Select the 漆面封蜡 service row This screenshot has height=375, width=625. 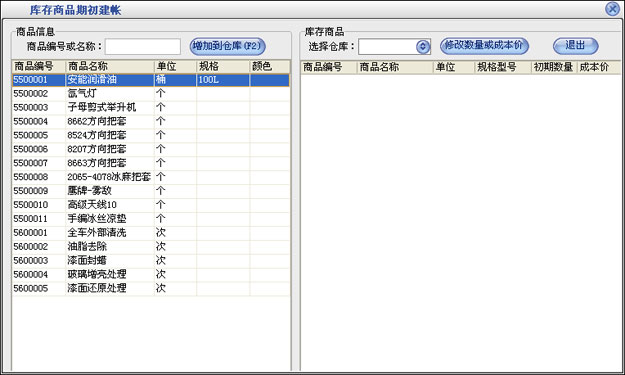coord(151,261)
